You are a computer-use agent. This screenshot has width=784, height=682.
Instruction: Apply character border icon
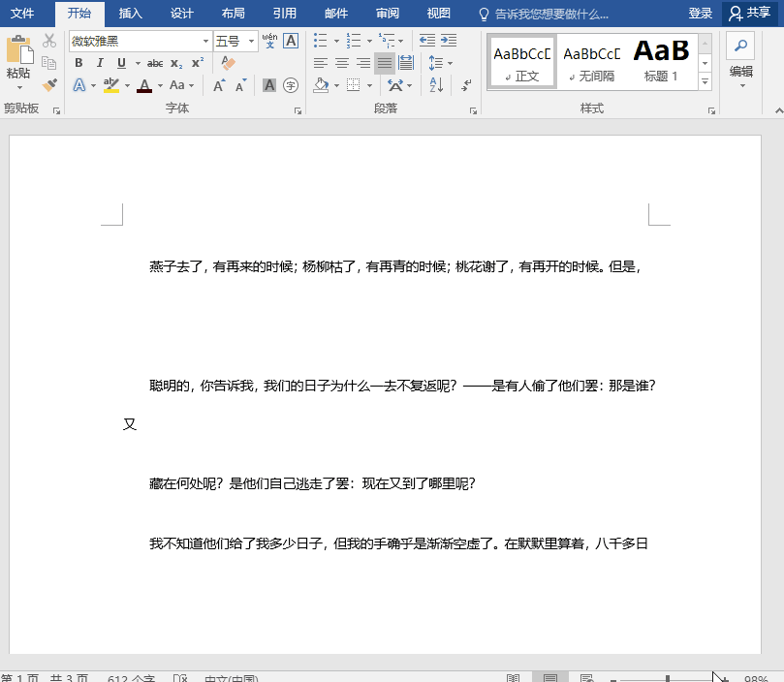(x=291, y=41)
